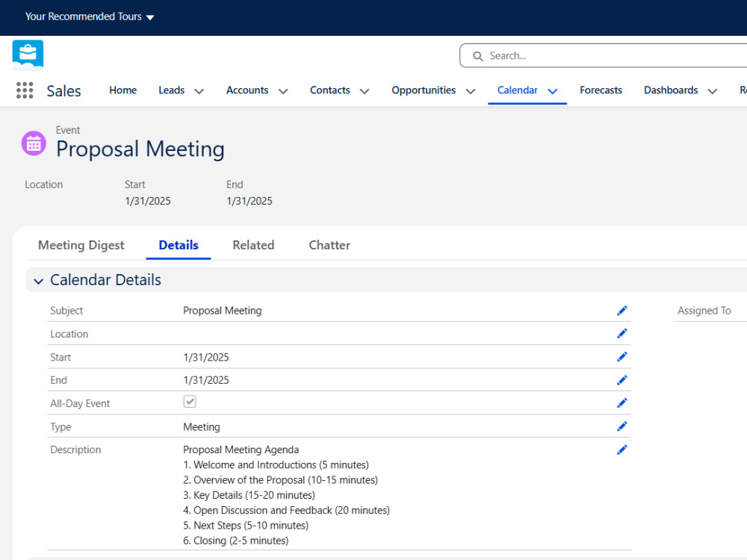Click the purple Event calendar icon
747x560 pixels.
click(34, 143)
